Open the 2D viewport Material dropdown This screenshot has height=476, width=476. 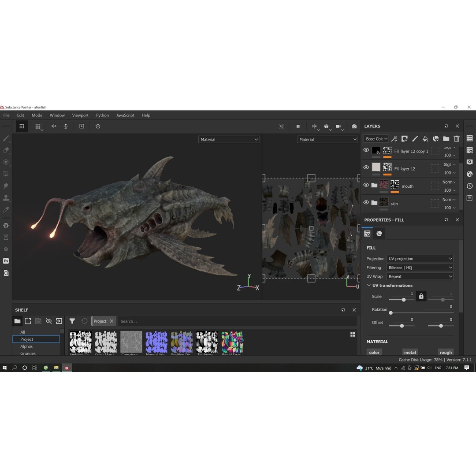tap(327, 139)
